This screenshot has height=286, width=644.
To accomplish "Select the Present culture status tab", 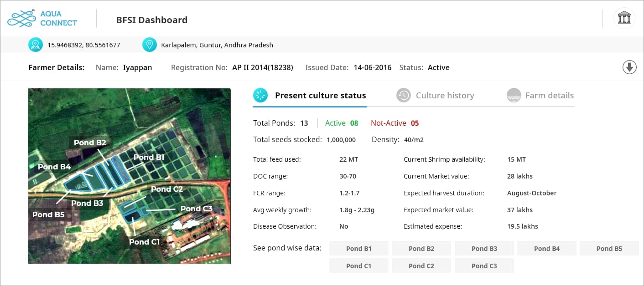I will pyautogui.click(x=320, y=96).
